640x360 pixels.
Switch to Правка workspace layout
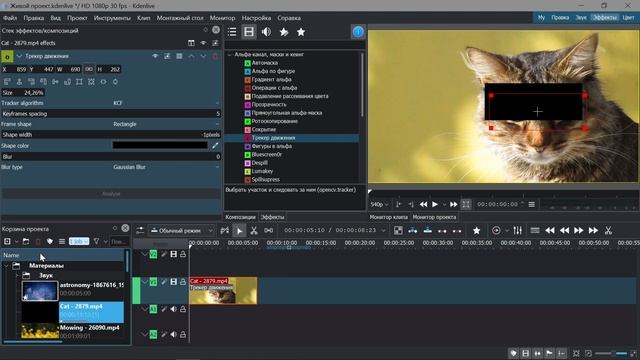click(560, 18)
